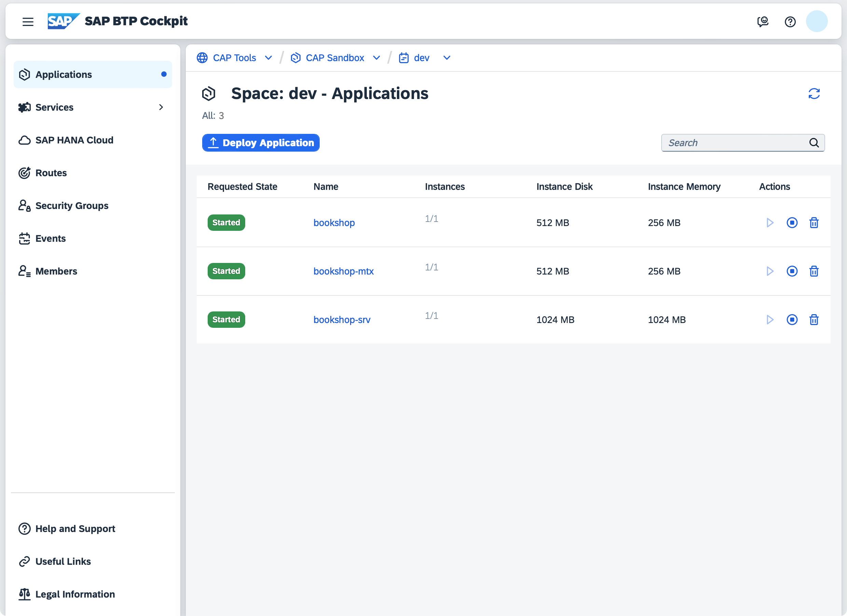Click the Requested State column header
The width and height of the screenshot is (847, 616).
click(x=242, y=187)
